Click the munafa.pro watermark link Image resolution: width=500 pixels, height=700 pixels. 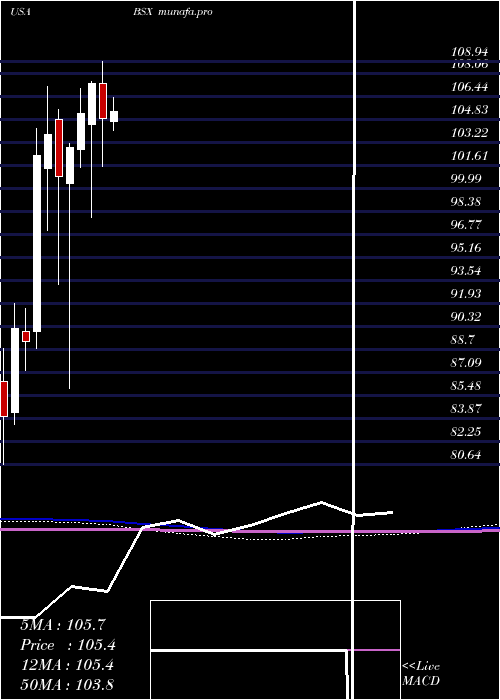click(x=185, y=12)
